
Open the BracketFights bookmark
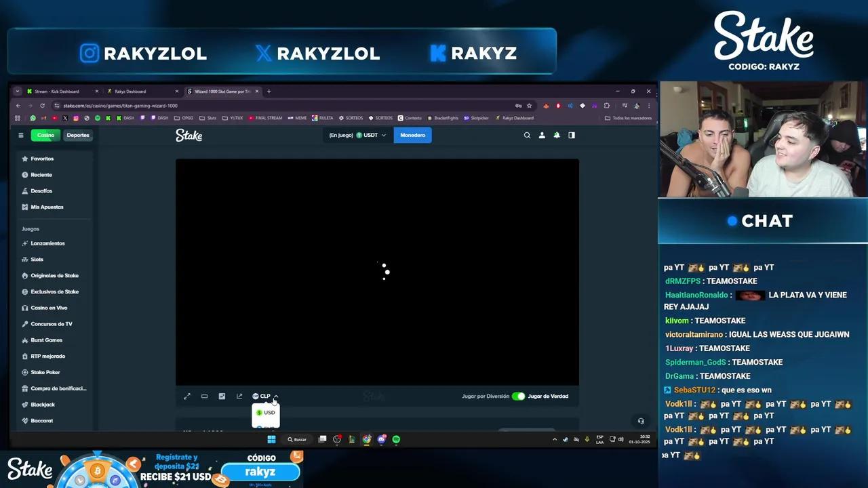(443, 118)
